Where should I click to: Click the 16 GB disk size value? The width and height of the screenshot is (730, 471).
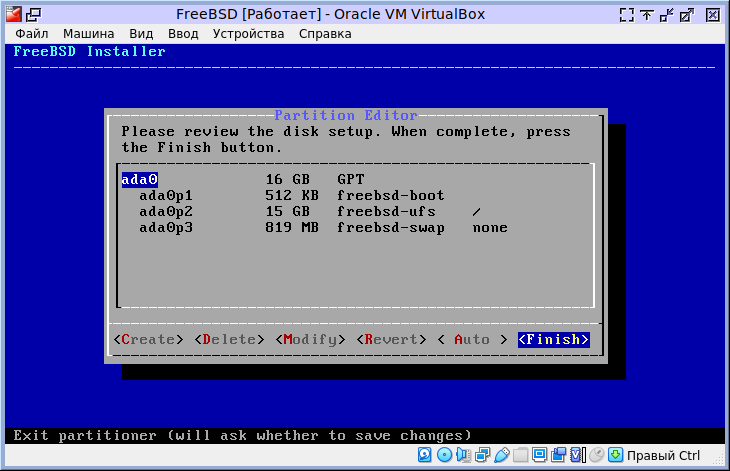(x=288, y=180)
